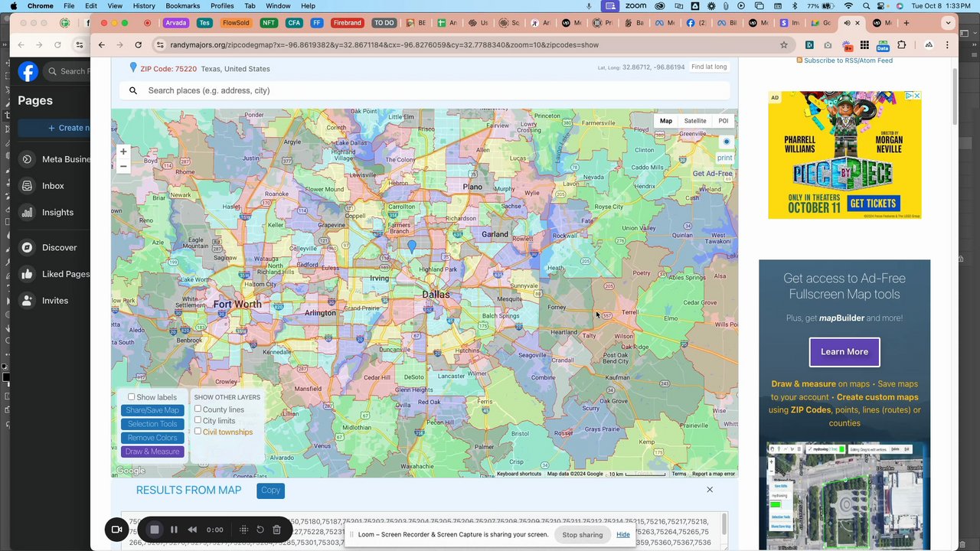Toggle the POI map option

click(724, 121)
